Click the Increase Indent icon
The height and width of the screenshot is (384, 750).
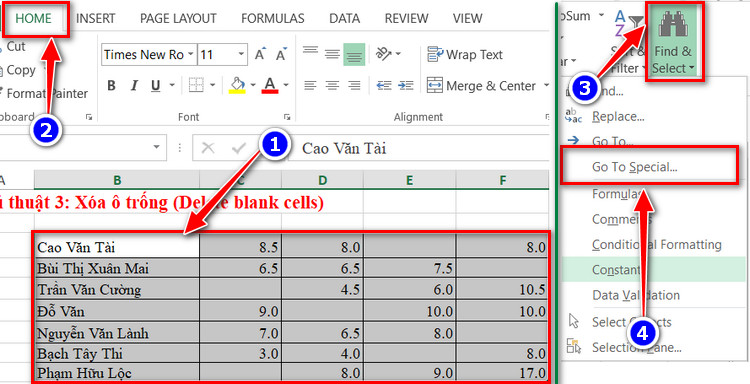point(406,86)
